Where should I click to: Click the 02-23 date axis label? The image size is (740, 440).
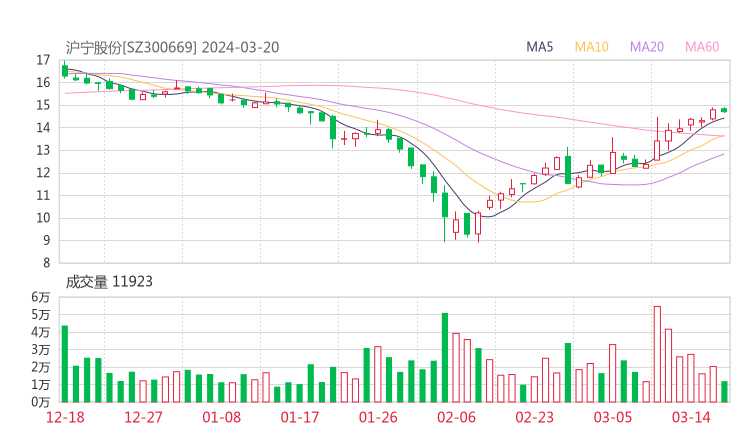coord(534,417)
